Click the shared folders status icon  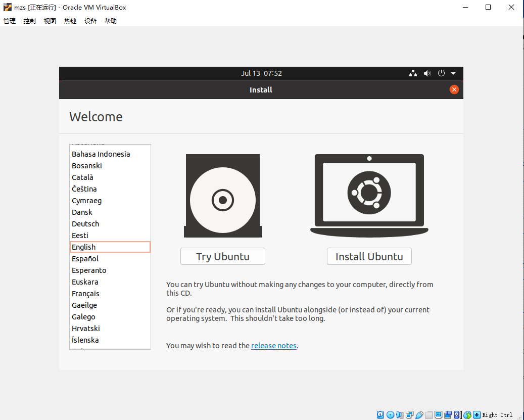click(429, 414)
